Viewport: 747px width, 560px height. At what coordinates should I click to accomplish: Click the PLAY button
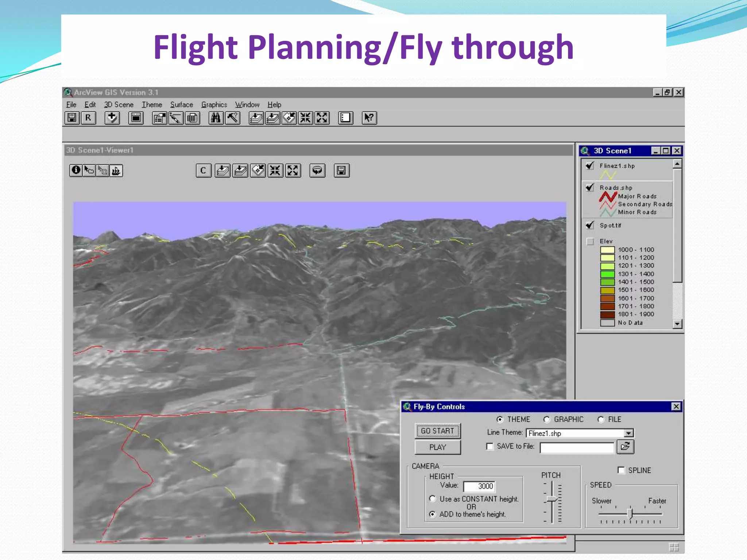[438, 447]
